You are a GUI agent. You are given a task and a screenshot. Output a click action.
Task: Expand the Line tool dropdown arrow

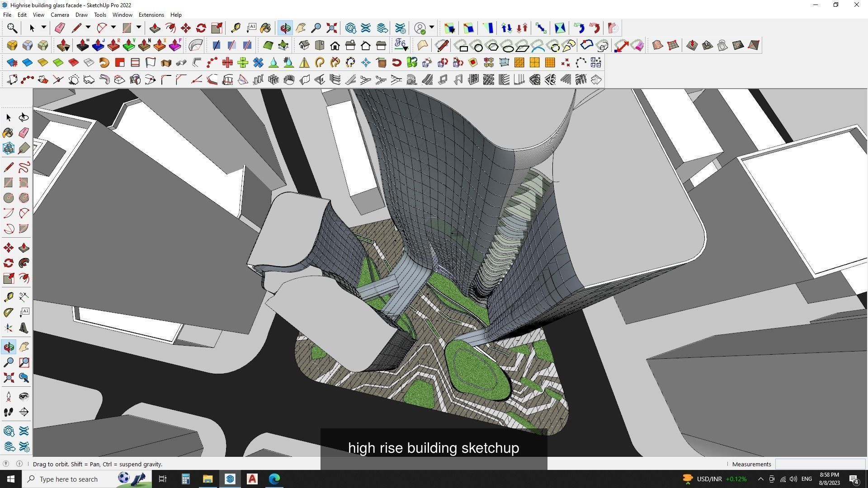[x=88, y=28]
